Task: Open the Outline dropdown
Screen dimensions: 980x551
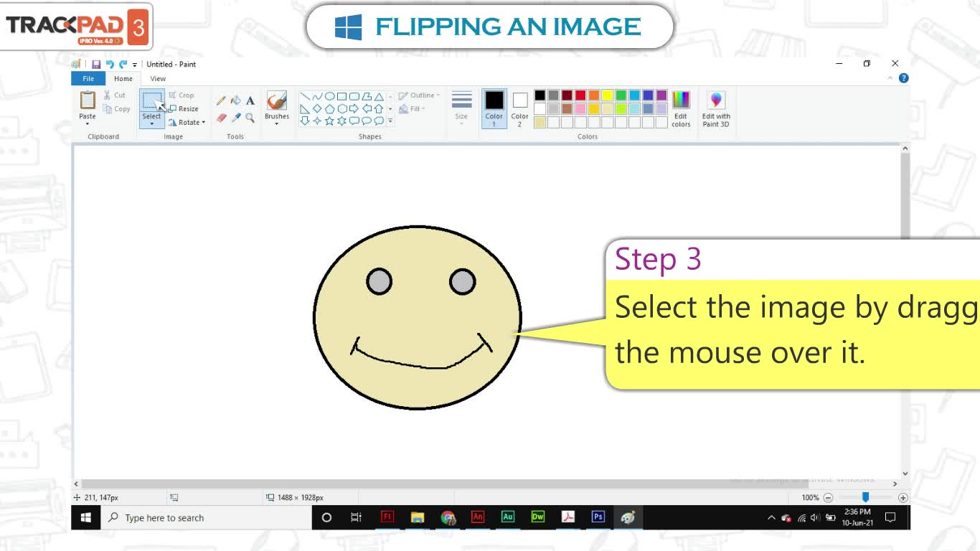Action: point(419,95)
